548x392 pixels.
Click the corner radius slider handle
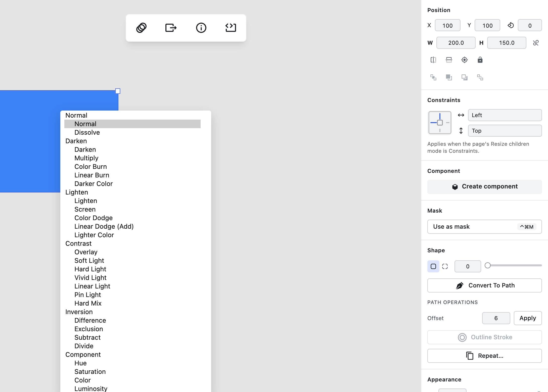pyautogui.click(x=488, y=266)
